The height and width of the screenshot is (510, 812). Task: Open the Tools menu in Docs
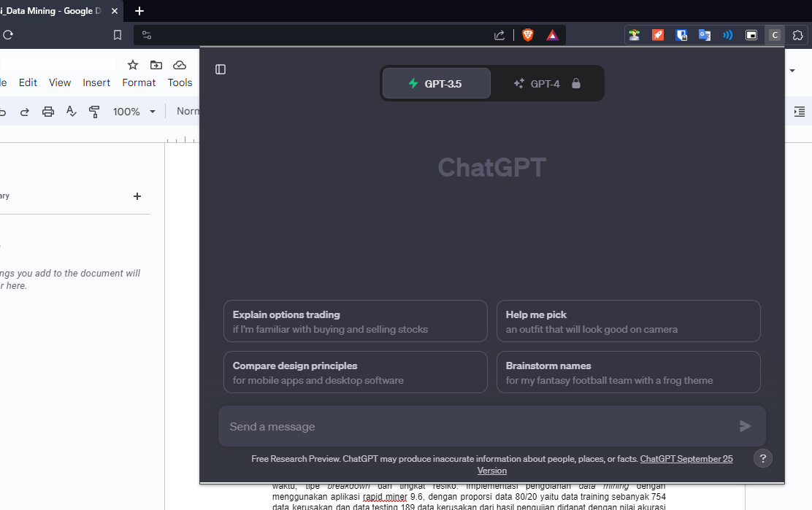pyautogui.click(x=180, y=82)
